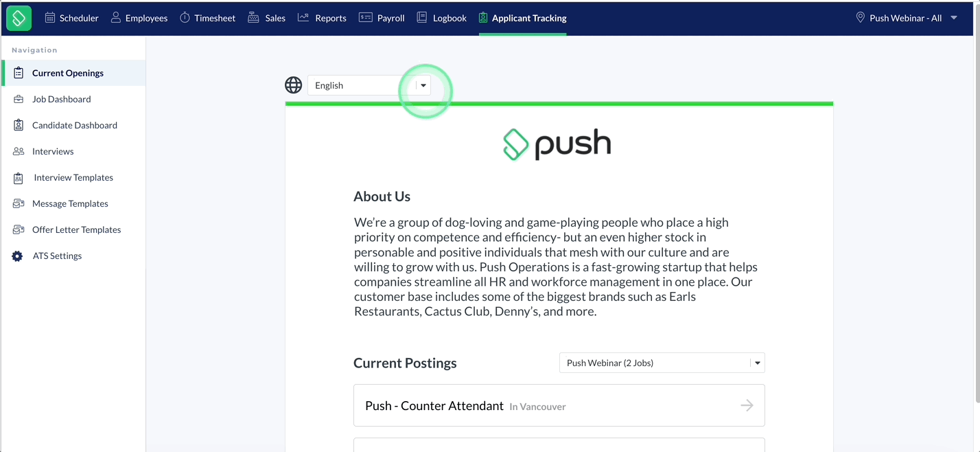Open the Employees menu
Viewport: 980px width, 452px height.
pyautogui.click(x=139, y=18)
